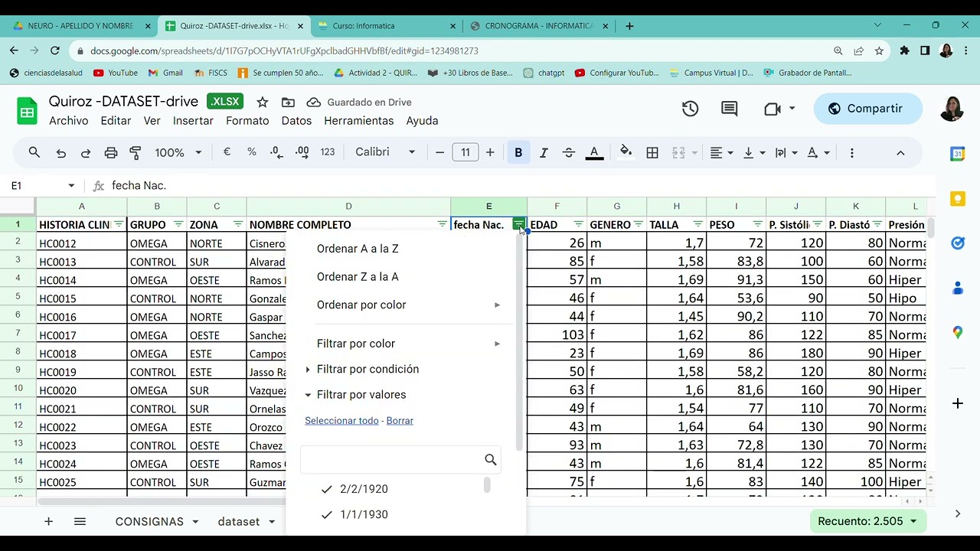Increase the font size
980x551 pixels.
tap(490, 152)
